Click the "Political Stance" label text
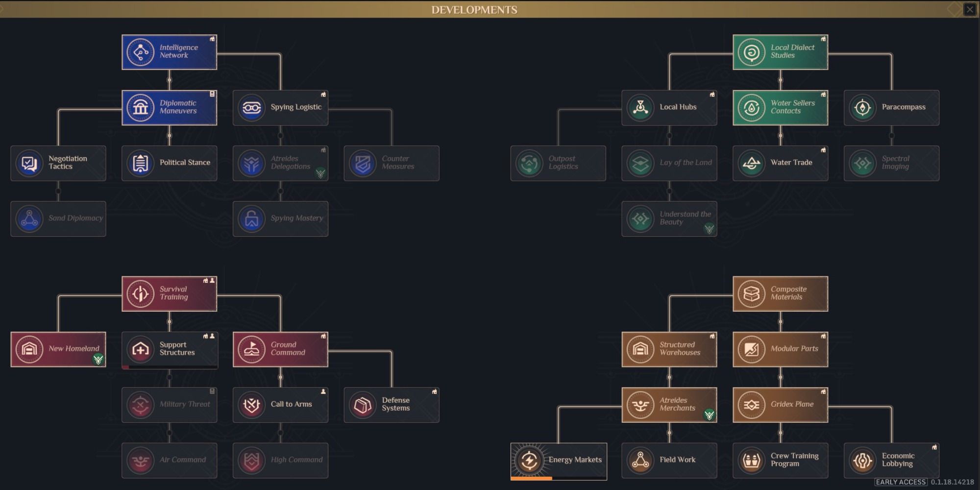This screenshot has height=490, width=980. coord(185,163)
